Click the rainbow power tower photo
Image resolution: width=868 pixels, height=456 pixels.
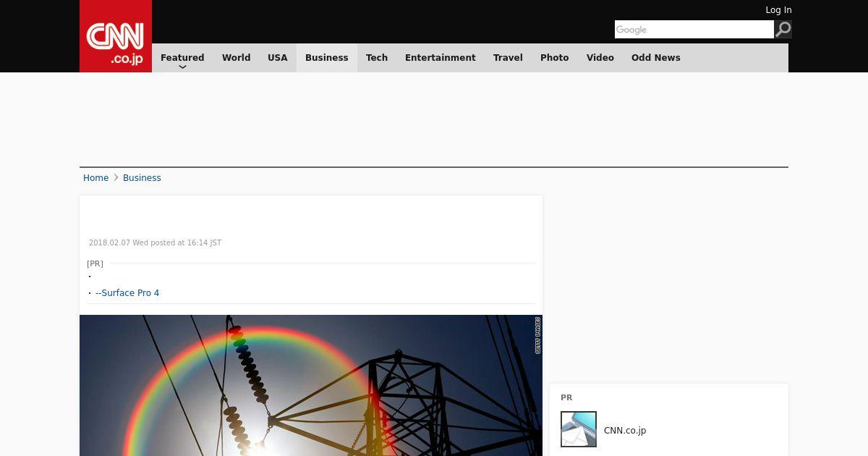pos(311,385)
